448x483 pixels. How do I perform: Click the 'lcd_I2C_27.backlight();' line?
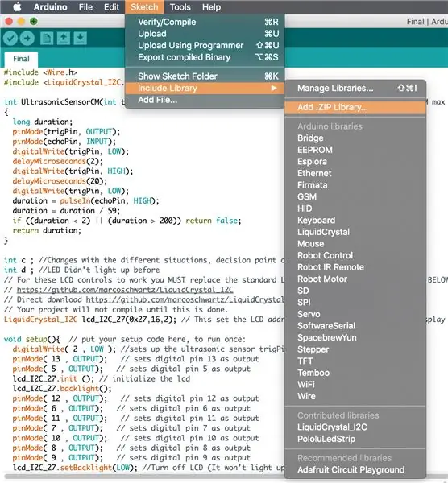pyautogui.click(x=62, y=389)
